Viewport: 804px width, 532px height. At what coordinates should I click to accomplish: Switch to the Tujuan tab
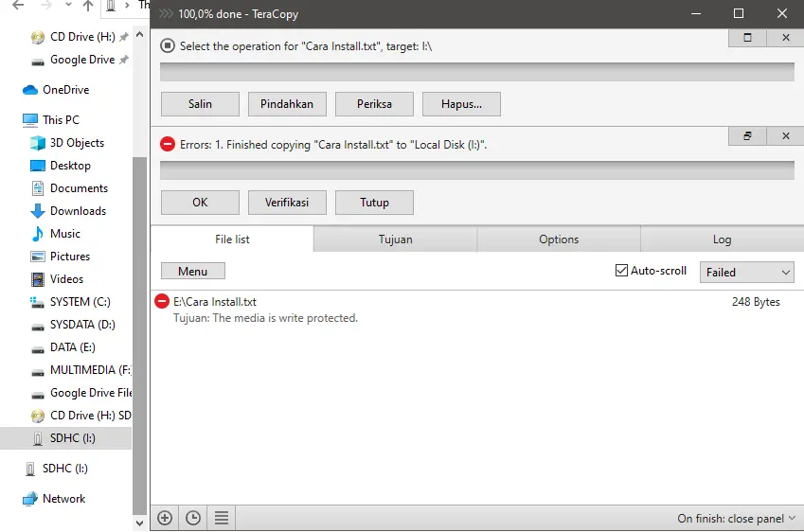(395, 239)
